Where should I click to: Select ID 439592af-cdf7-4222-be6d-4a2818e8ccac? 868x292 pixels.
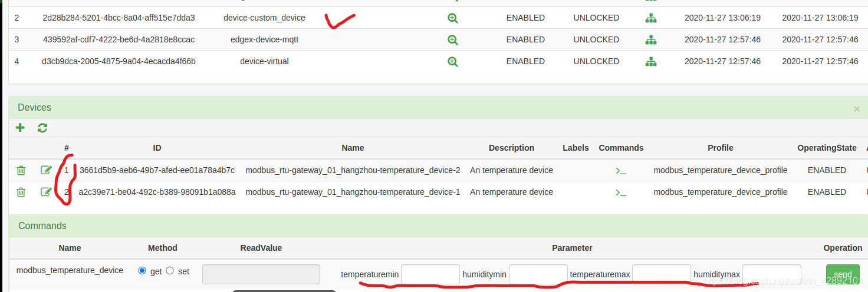[x=119, y=39]
